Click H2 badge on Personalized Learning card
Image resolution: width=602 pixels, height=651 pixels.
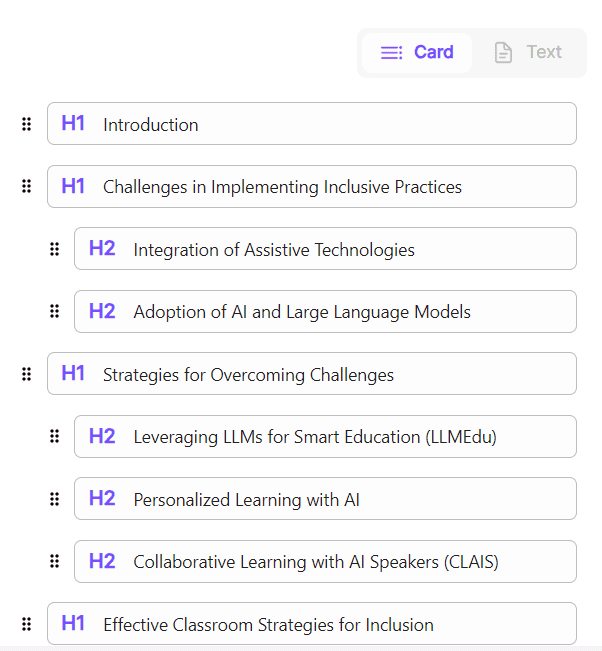point(102,499)
